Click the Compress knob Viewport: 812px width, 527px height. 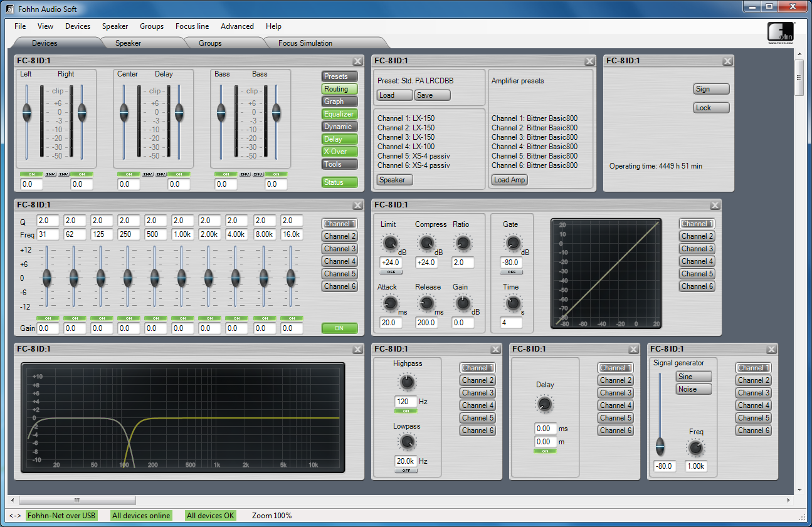tap(426, 243)
